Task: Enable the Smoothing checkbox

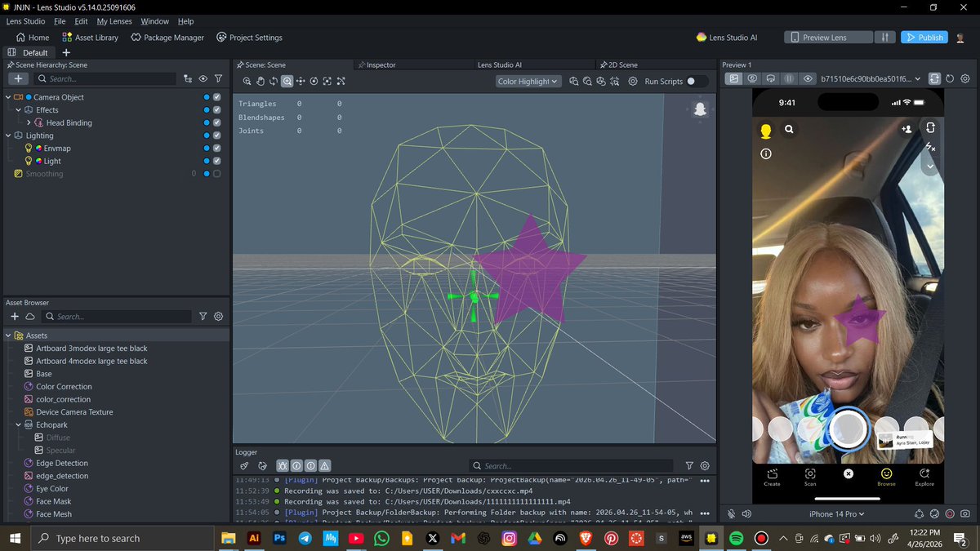Action: 217,174
